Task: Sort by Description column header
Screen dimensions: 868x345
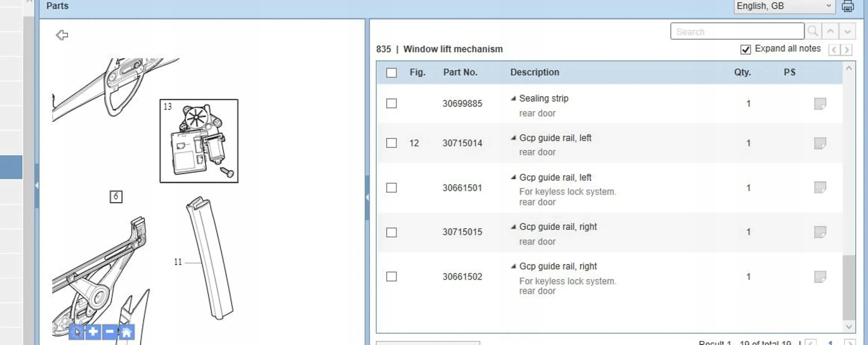Action: coord(535,72)
